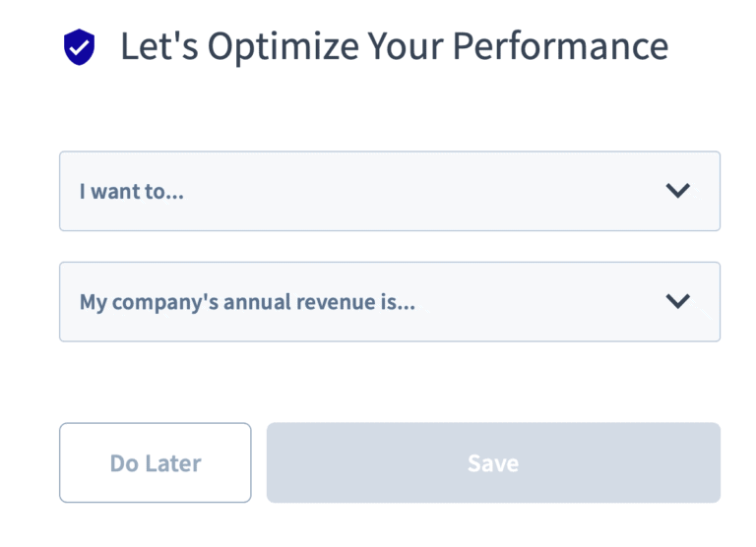Click the word "Optimize" in the heading
Screen dimensions: 756x547
point(283,47)
